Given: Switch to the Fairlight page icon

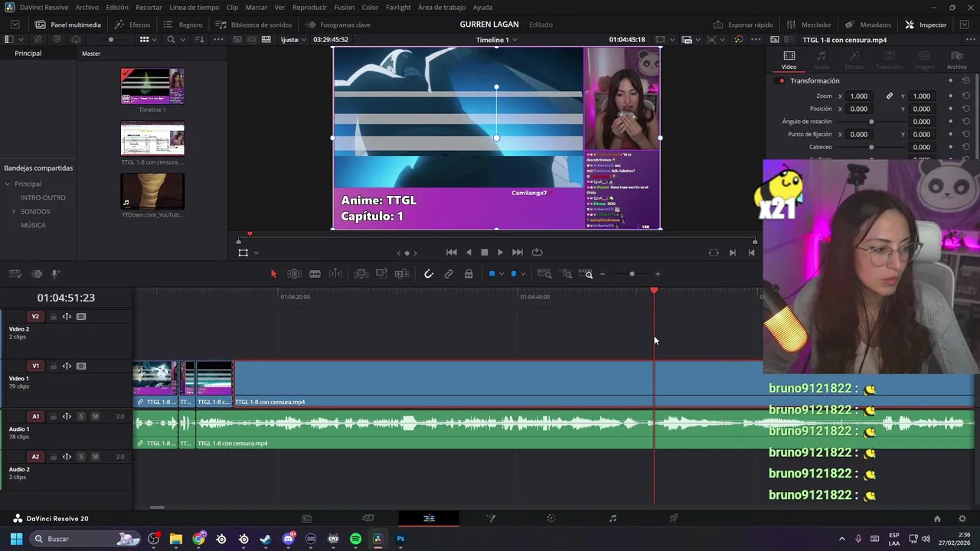Looking at the screenshot, I should pyautogui.click(x=612, y=518).
